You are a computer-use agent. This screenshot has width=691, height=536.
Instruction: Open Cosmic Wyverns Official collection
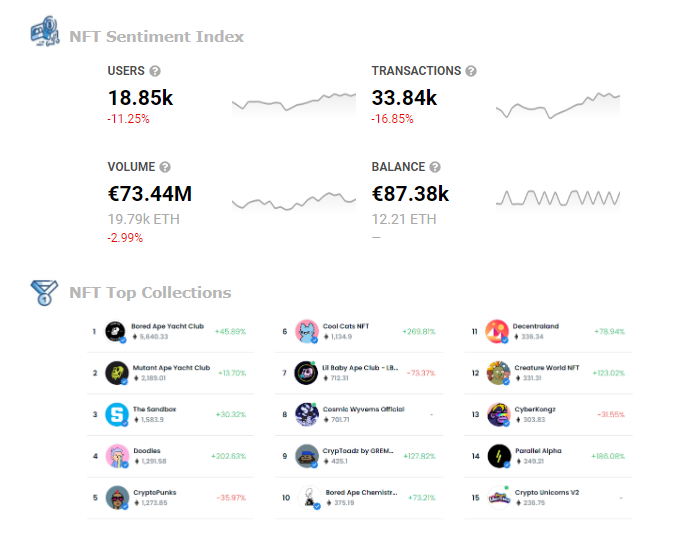[x=364, y=409]
